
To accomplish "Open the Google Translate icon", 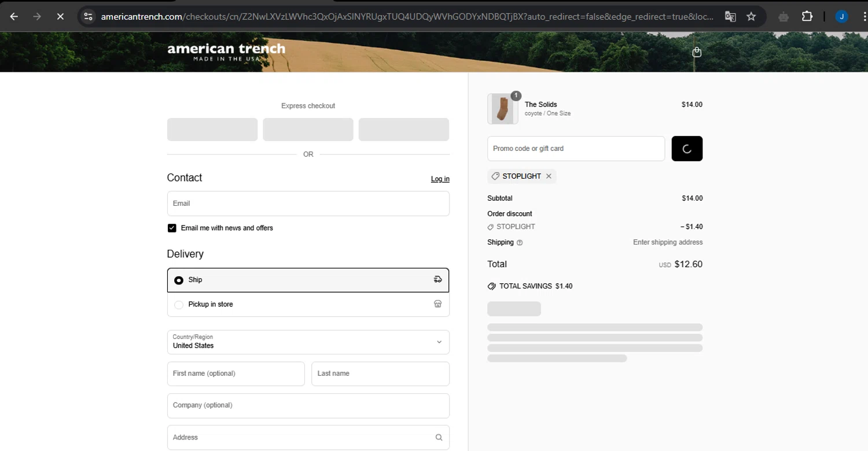I will (730, 16).
